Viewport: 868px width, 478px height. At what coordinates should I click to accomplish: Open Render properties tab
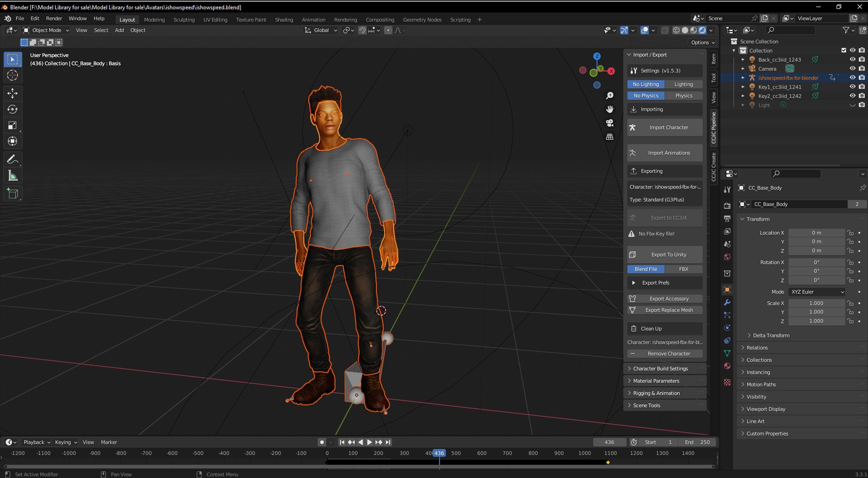pyautogui.click(x=727, y=206)
